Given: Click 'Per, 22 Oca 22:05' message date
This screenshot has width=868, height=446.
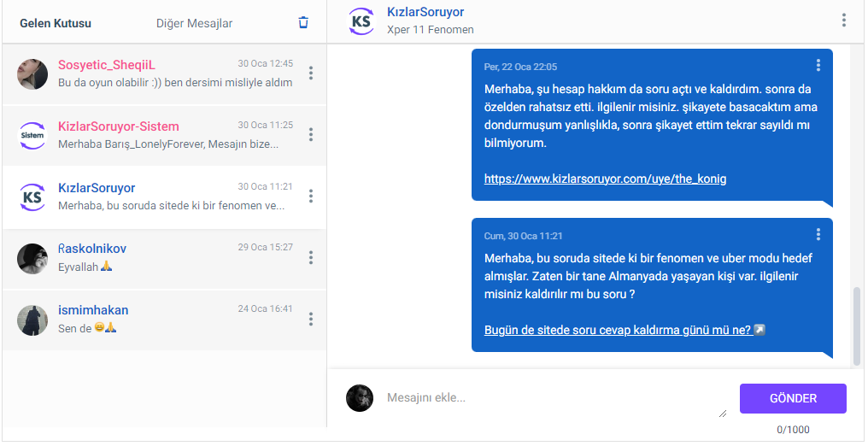Looking at the screenshot, I should pos(520,67).
